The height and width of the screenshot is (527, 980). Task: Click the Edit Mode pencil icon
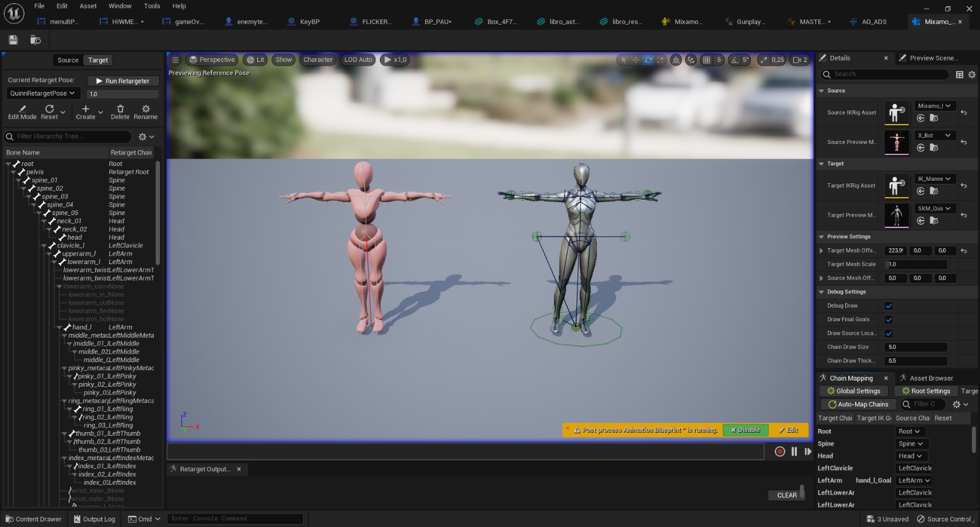pos(22,109)
